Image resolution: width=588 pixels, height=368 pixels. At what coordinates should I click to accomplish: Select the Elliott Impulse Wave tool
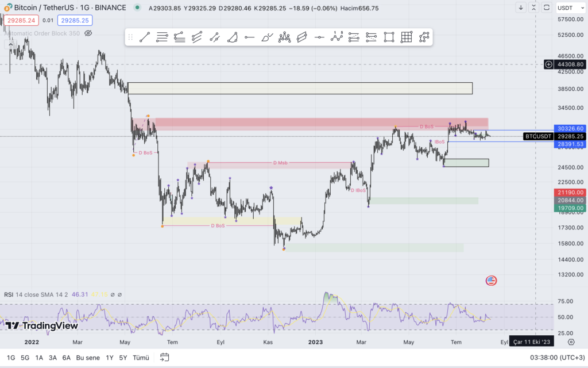click(x=336, y=37)
